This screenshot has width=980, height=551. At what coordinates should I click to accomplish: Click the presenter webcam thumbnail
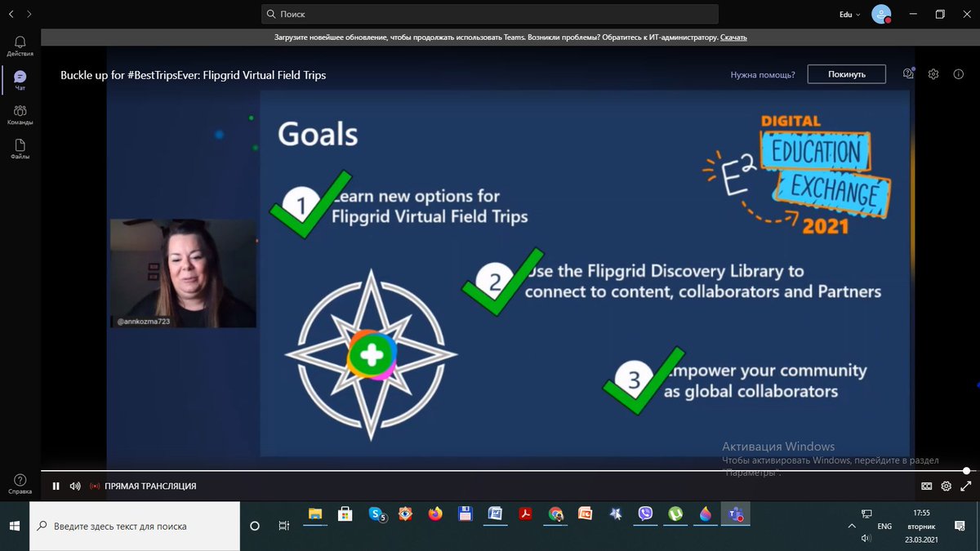coord(183,273)
